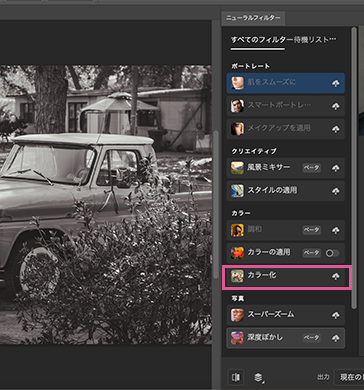The image size is (364, 390).
Task: Click the 調和 filter thumbnail
Action: [237, 230]
